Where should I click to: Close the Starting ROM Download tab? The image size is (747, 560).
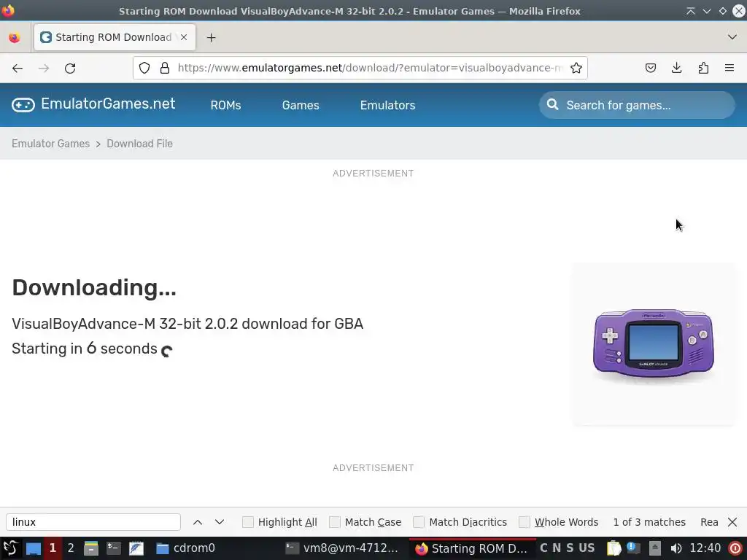point(184,37)
